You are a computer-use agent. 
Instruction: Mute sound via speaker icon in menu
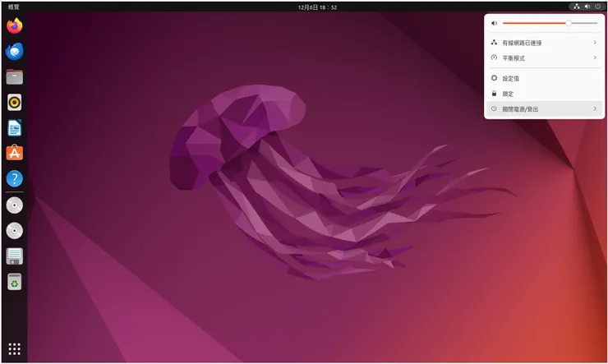[x=494, y=24]
